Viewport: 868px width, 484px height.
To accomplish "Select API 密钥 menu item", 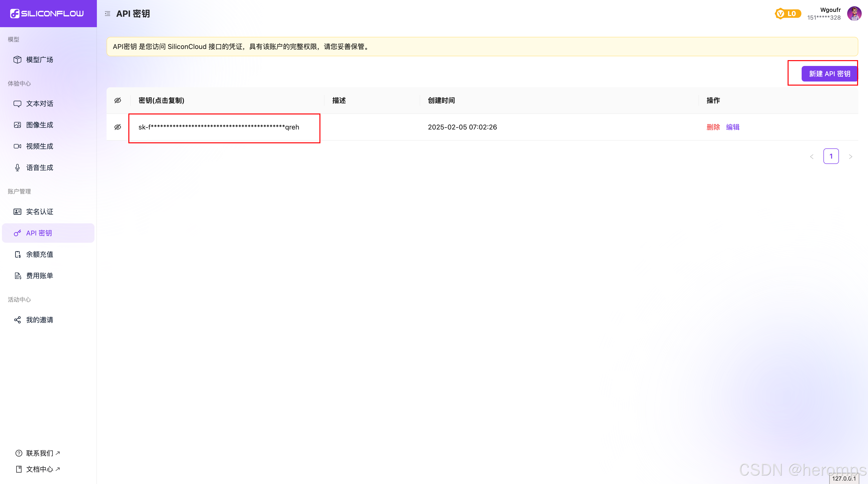I will click(x=39, y=233).
